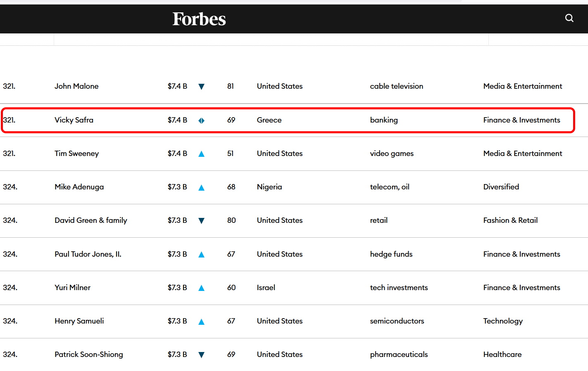
Task: Click Nigeria country cell
Action: click(x=269, y=187)
